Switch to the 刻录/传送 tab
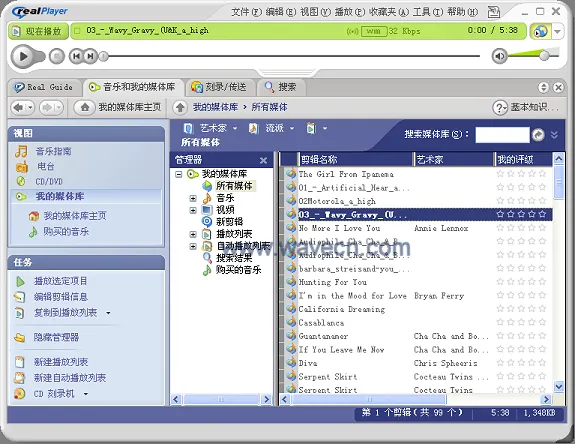Viewport: 575px width, 444px height. (x=219, y=87)
